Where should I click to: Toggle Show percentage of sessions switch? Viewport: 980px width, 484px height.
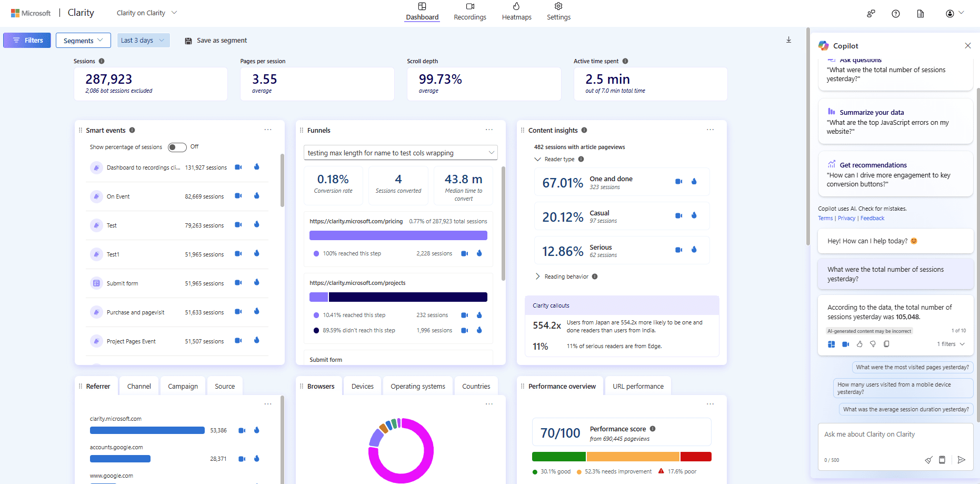(177, 147)
